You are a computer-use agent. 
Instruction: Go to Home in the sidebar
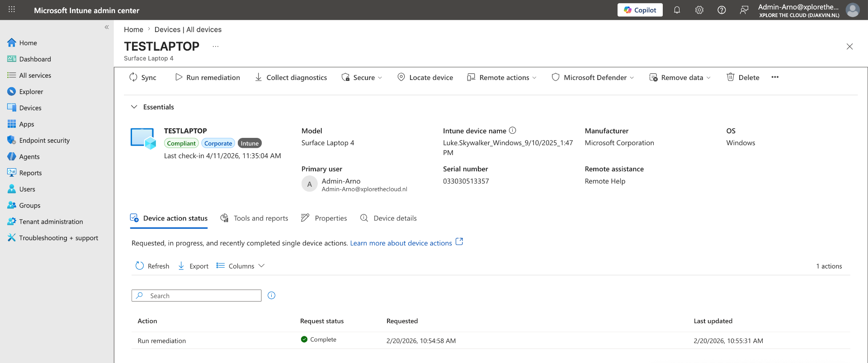(x=22, y=43)
